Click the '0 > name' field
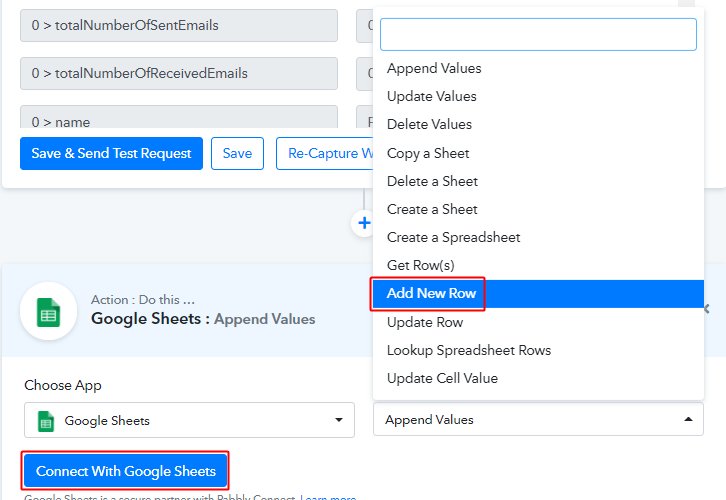 (179, 118)
